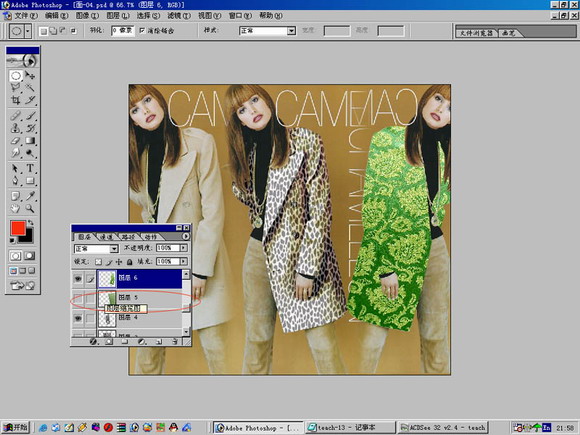The width and height of the screenshot is (580, 435).
Task: Click the red foreground color swatch
Action: pos(17,227)
